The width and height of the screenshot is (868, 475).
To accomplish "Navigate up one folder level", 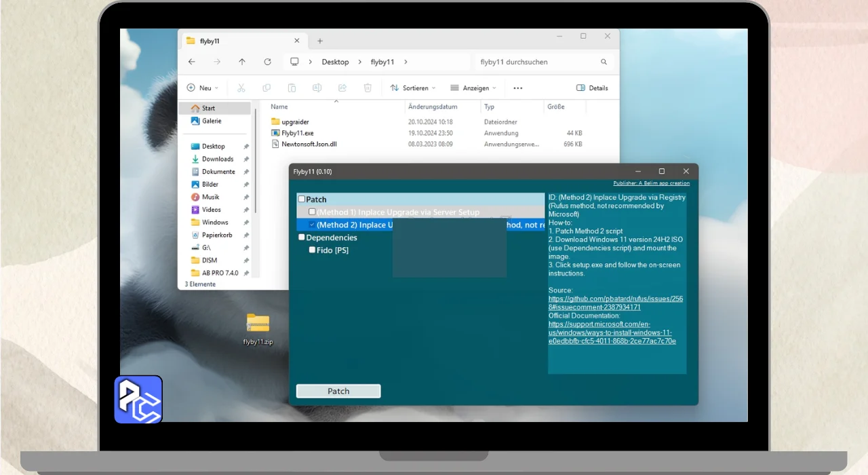I will [242, 62].
